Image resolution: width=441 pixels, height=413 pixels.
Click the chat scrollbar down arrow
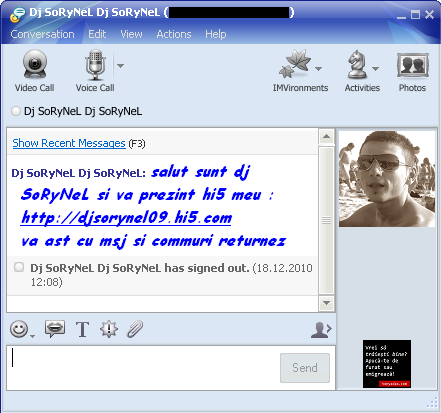point(326,303)
